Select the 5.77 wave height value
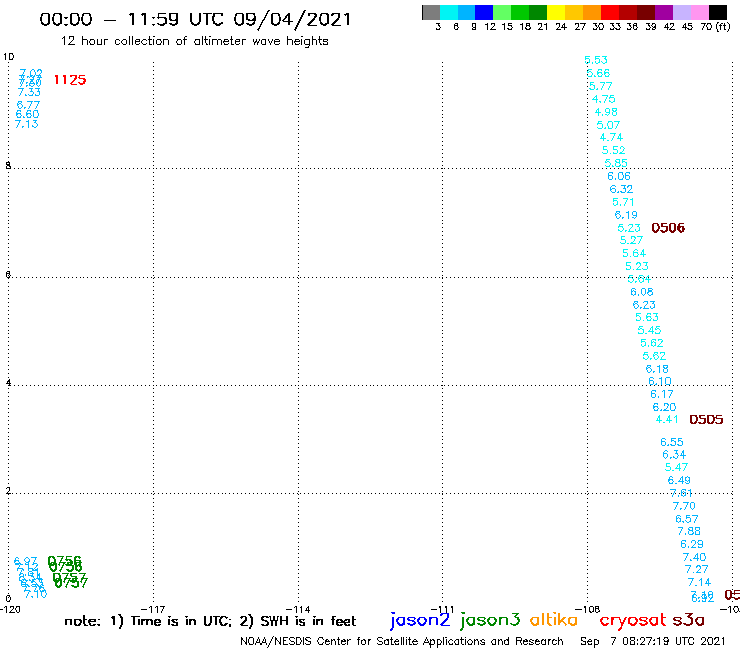 click(x=601, y=86)
